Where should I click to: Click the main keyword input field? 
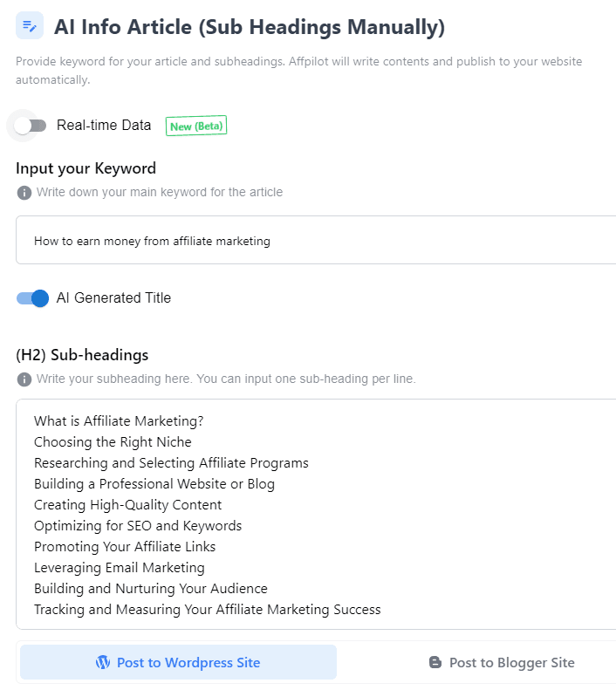[314, 241]
